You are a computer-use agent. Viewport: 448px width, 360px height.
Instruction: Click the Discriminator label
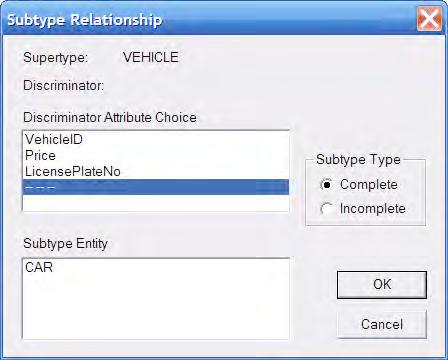pos(64,86)
